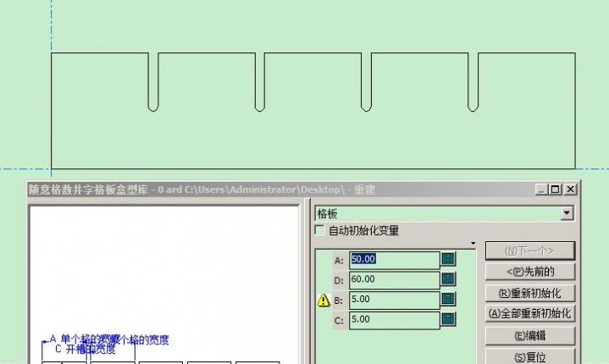Select the C input field with 5.00
The height and width of the screenshot is (364, 609).
[x=394, y=320]
